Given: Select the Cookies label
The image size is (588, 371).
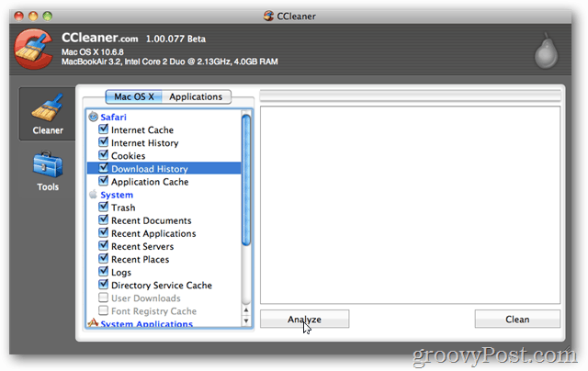Looking at the screenshot, I should pos(129,156).
